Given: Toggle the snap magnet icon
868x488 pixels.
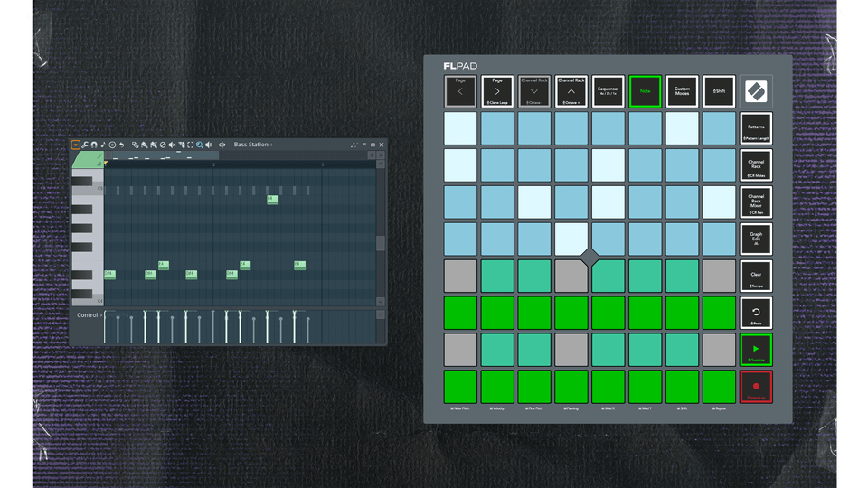Looking at the screenshot, I should tap(94, 145).
